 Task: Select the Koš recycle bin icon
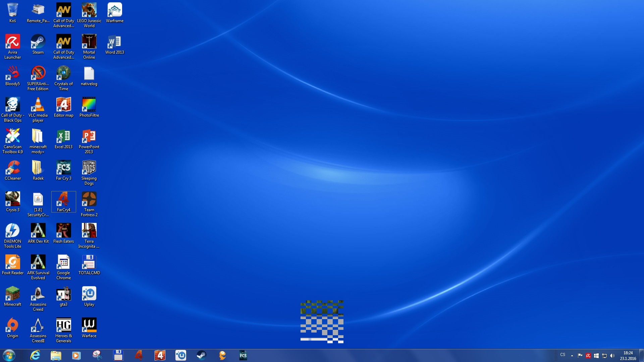click(12, 11)
